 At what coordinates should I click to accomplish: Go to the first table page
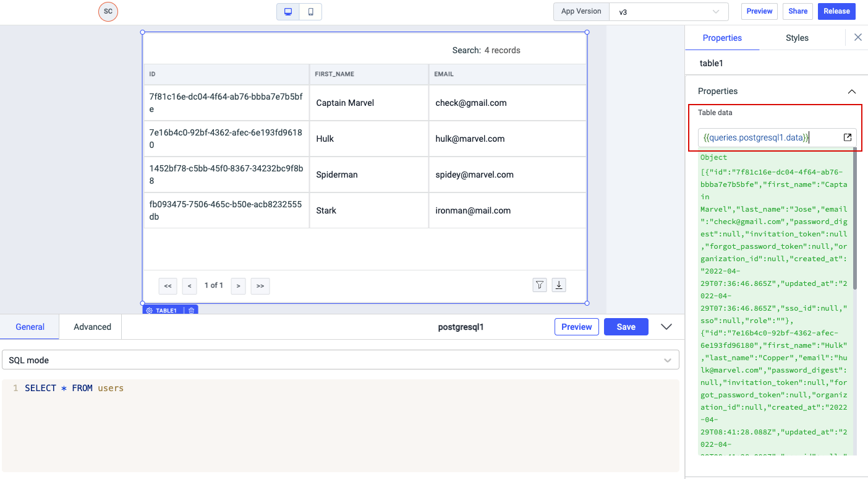coord(168,286)
